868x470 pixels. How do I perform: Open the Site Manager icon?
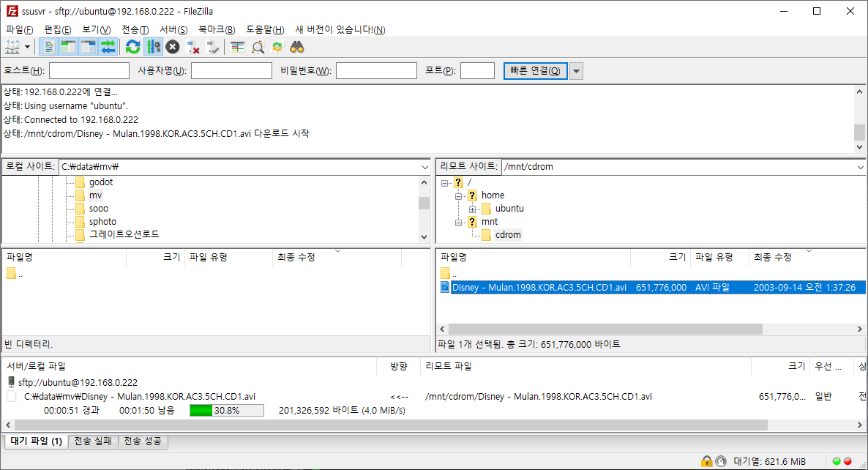12,47
